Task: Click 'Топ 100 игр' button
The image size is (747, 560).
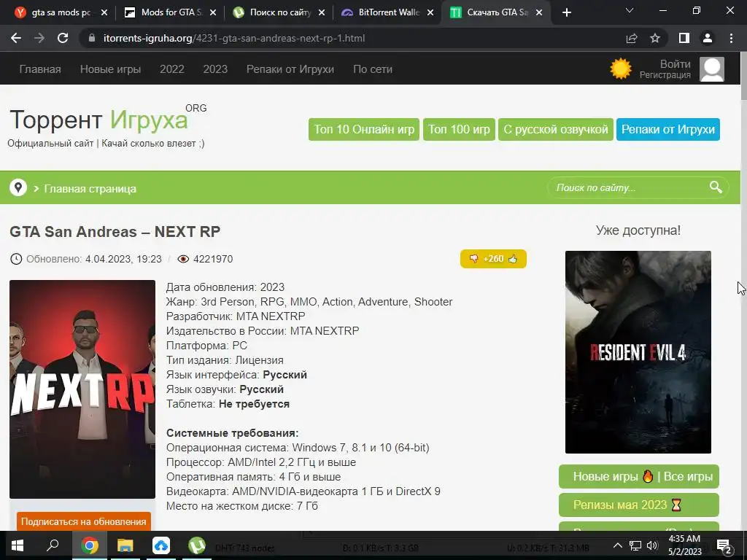Action: tap(460, 129)
